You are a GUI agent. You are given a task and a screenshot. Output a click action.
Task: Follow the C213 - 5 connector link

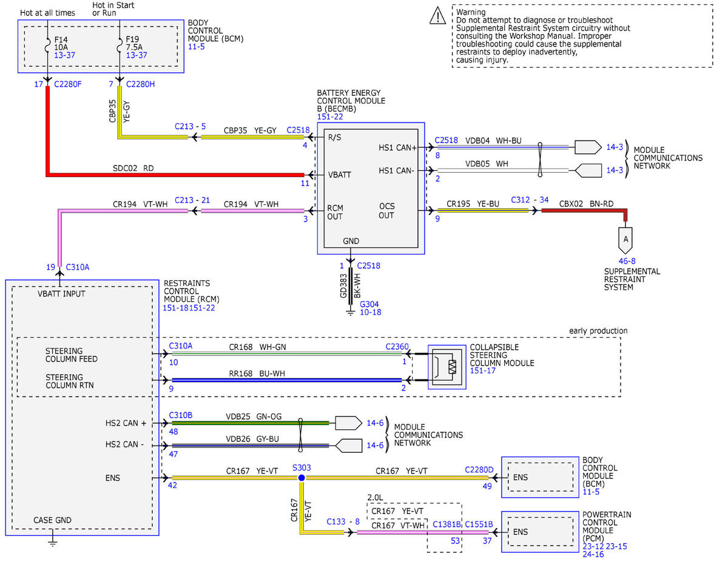click(x=190, y=127)
